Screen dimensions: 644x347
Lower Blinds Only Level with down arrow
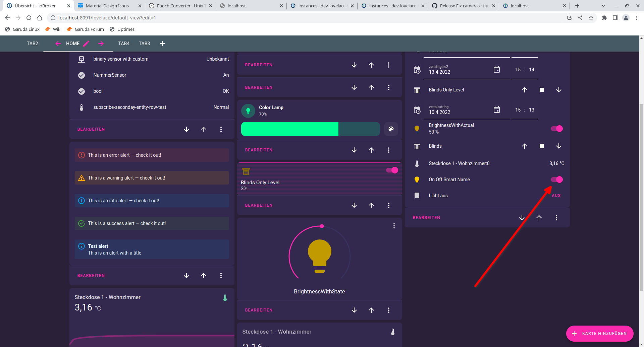[x=559, y=90]
